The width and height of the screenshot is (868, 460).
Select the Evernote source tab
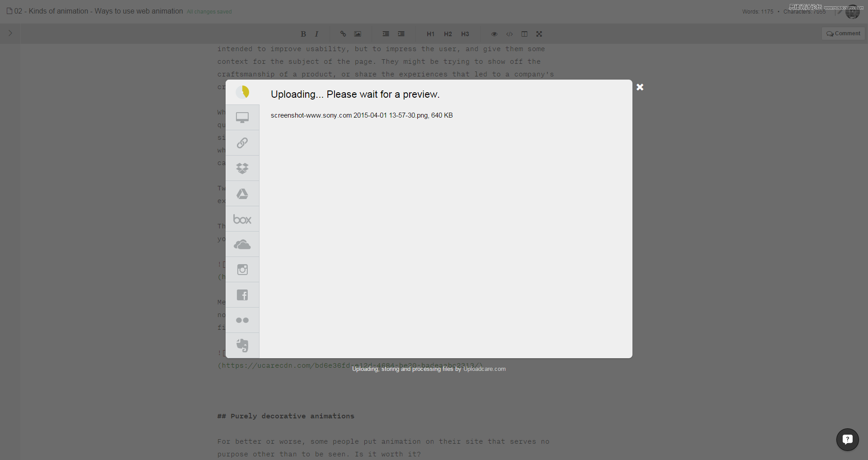(242, 346)
